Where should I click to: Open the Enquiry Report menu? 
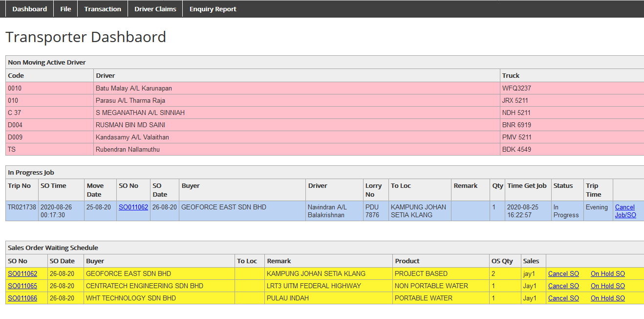[x=213, y=9]
